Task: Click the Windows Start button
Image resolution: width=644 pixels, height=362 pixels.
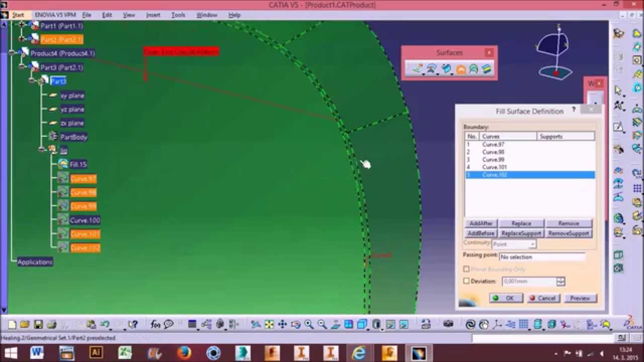Action: point(11,353)
